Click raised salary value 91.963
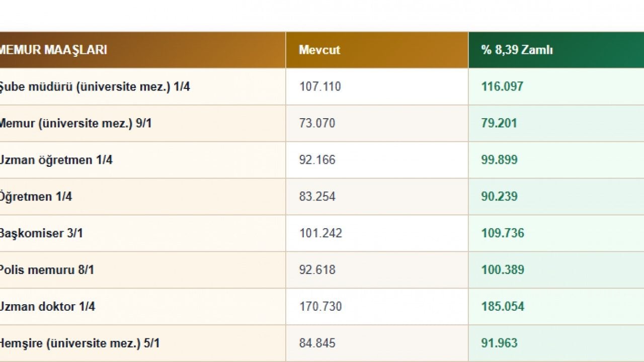 tap(499, 344)
